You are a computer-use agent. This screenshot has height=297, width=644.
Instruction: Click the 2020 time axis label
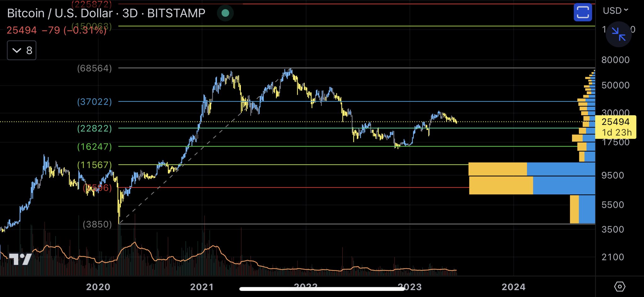pos(98,287)
